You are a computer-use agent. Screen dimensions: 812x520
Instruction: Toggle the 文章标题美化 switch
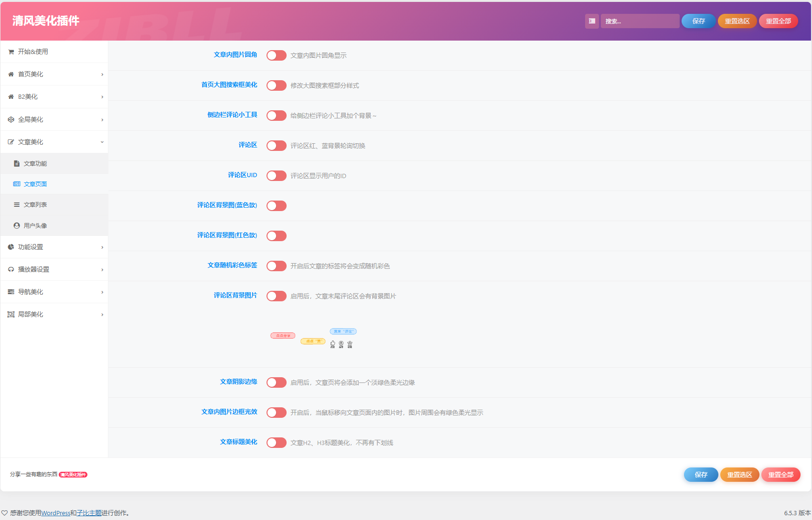[x=276, y=443]
